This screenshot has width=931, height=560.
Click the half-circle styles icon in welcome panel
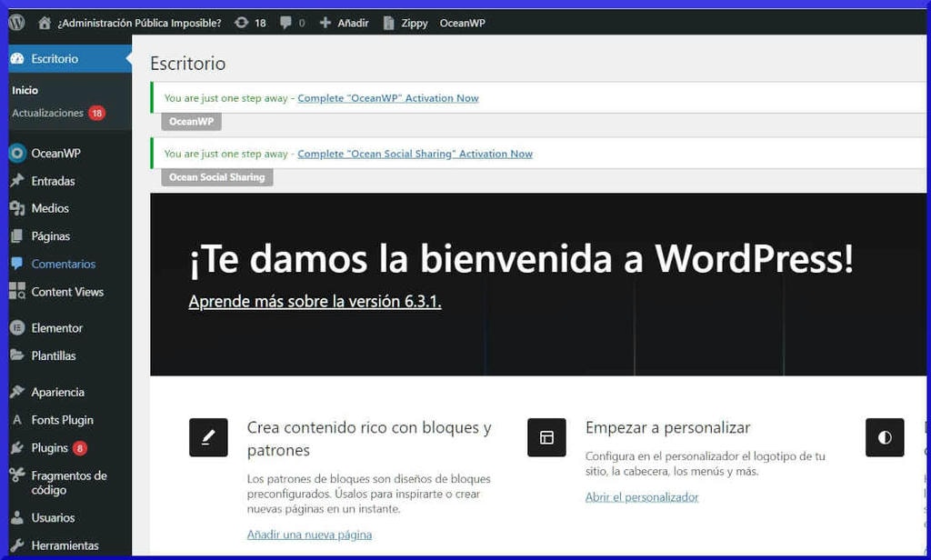pos(885,437)
